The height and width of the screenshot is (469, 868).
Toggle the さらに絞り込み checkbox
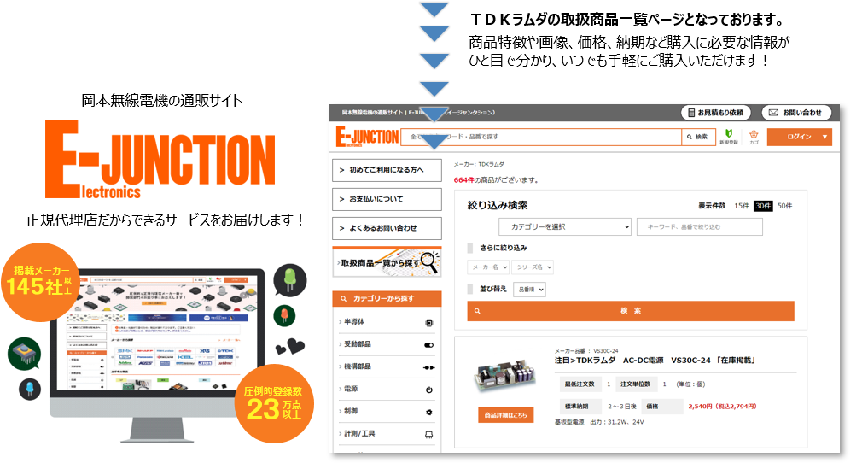click(x=470, y=248)
